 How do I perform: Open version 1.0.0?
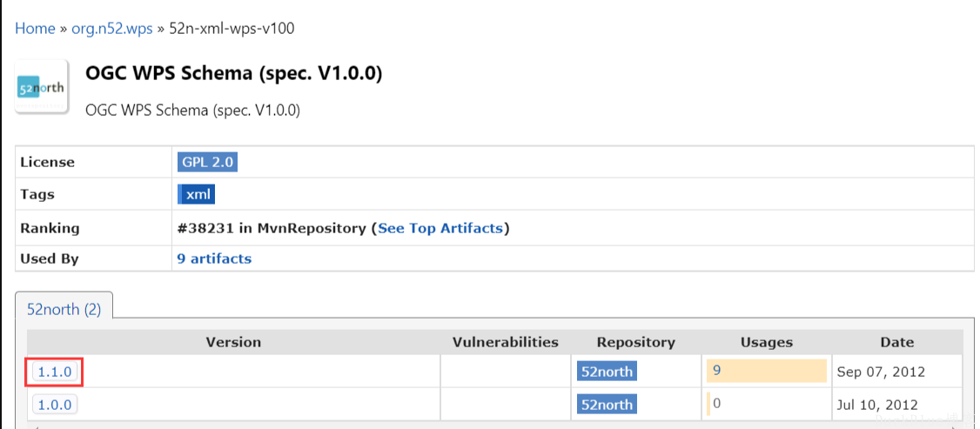(x=55, y=405)
